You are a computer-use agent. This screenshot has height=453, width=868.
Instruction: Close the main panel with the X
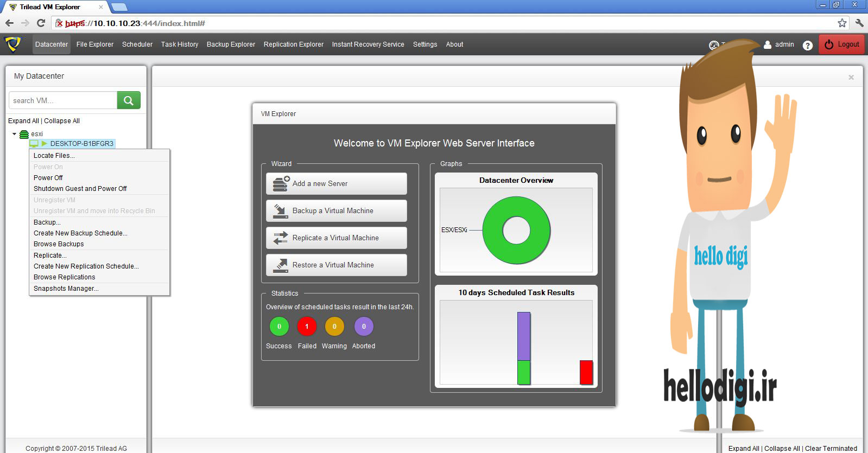tap(851, 78)
